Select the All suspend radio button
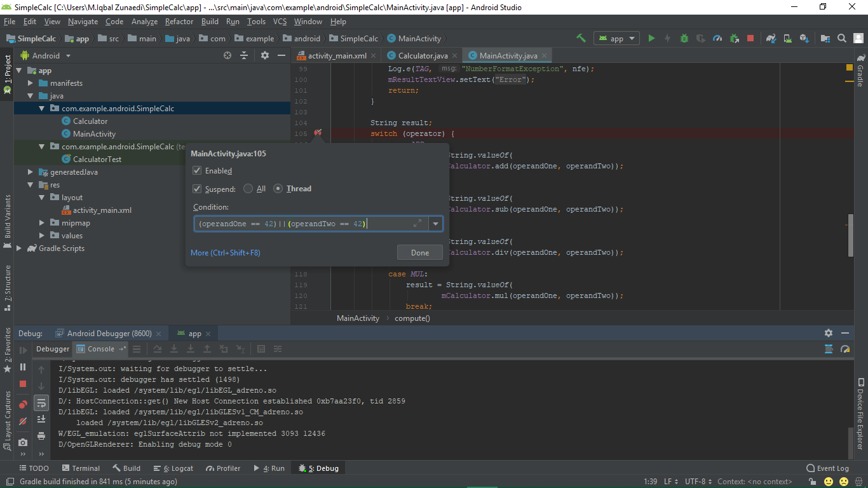The height and width of the screenshot is (488, 868). 248,188
